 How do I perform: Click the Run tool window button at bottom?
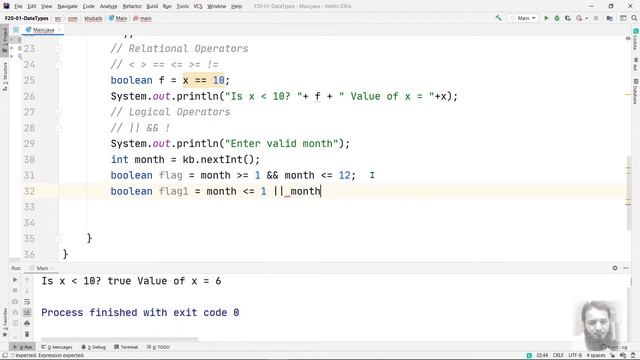[x=23, y=347]
